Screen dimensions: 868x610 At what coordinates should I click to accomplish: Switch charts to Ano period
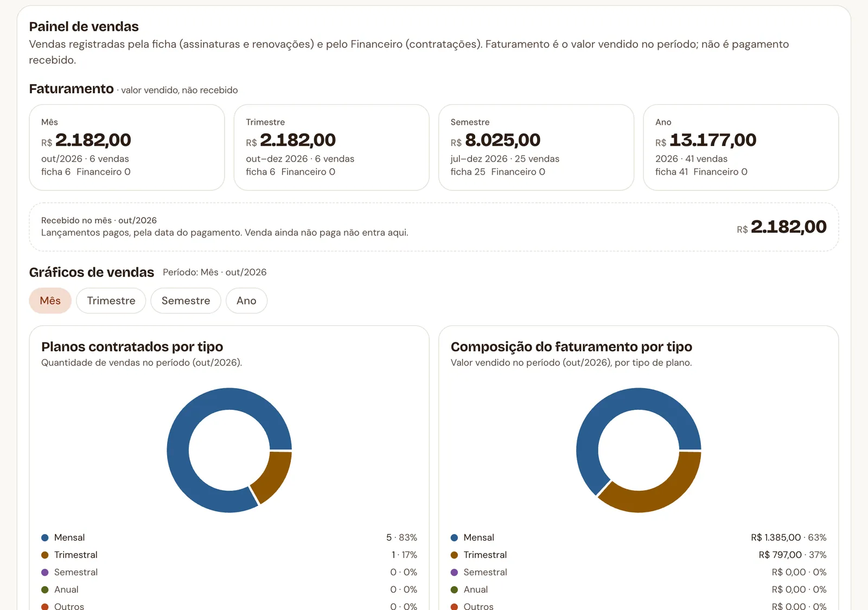pyautogui.click(x=246, y=300)
